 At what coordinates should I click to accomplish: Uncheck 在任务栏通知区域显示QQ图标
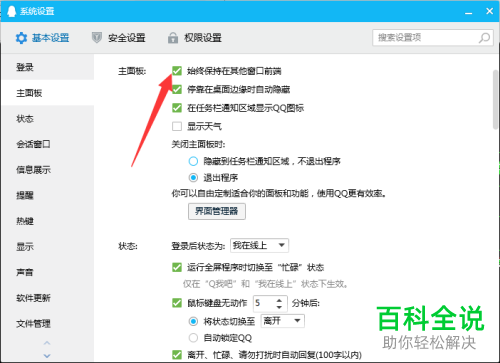[x=177, y=108]
